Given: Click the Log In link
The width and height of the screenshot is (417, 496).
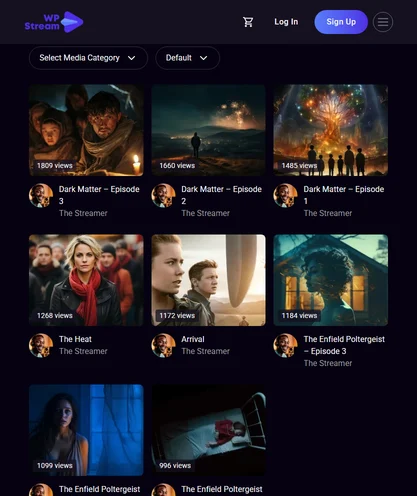Looking at the screenshot, I should [x=286, y=22].
